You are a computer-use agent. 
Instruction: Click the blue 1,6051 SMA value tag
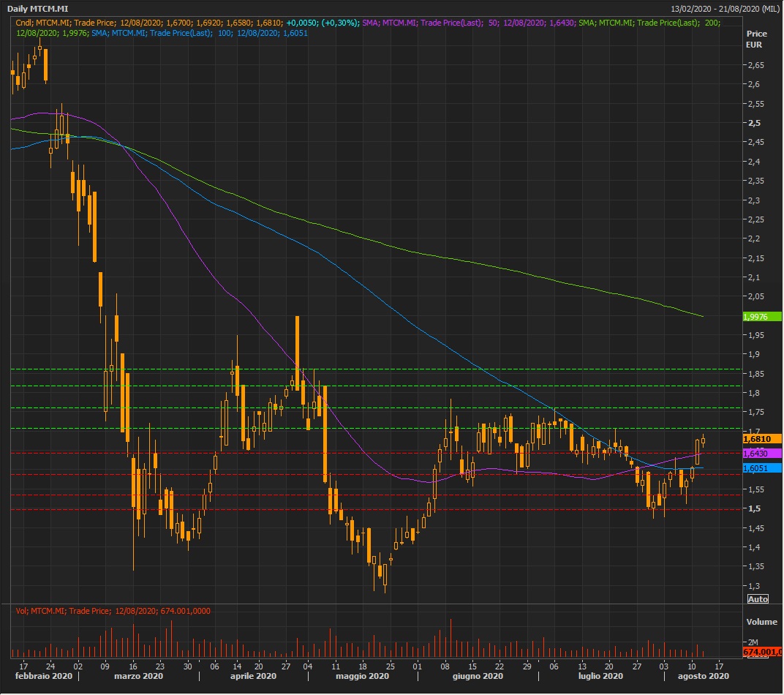(x=761, y=468)
